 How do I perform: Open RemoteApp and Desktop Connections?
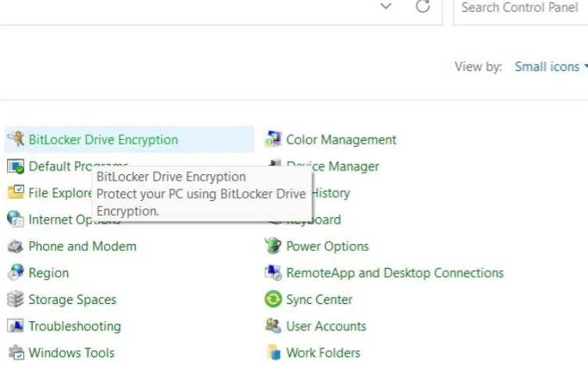394,273
